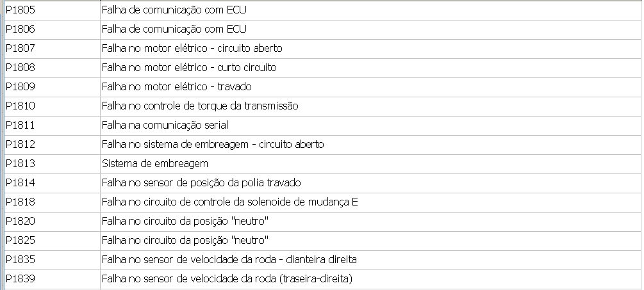Click the 'motor elétrico - circuito aberto' description
Screen dimensions: 644x290
click(x=192, y=48)
